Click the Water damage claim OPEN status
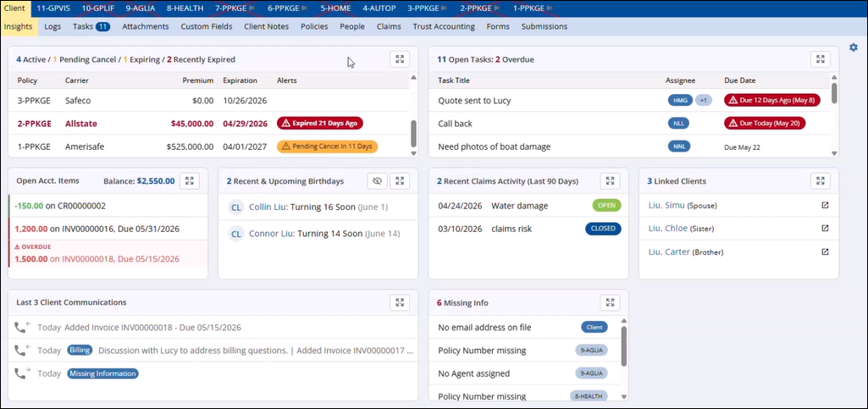The height and width of the screenshot is (409, 868). pos(606,205)
